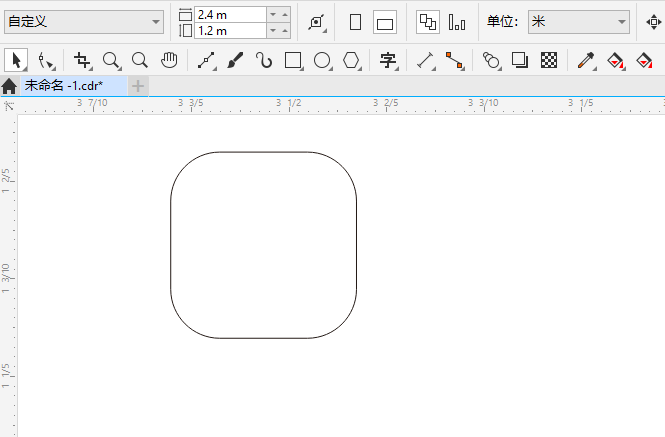The width and height of the screenshot is (665, 437).
Task: Select the second magnifier tool
Action: pyautogui.click(x=140, y=61)
